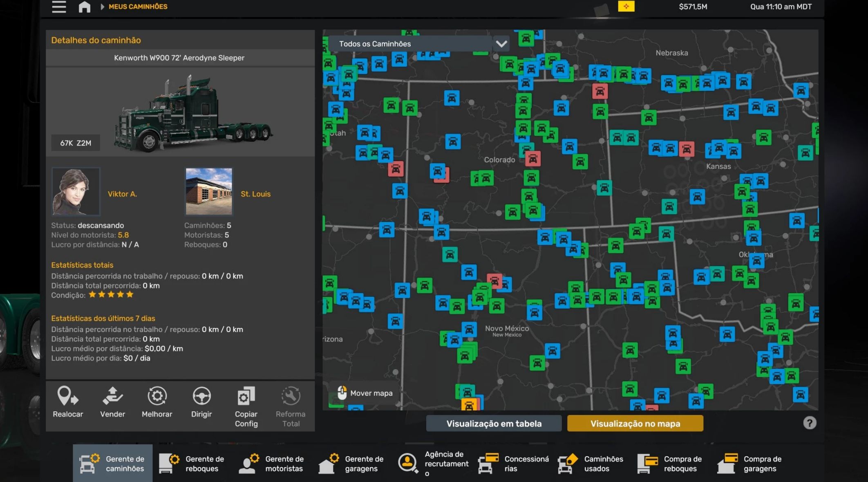The image size is (868, 482).
Task: Click the St. Louis garage link
Action: 255,194
